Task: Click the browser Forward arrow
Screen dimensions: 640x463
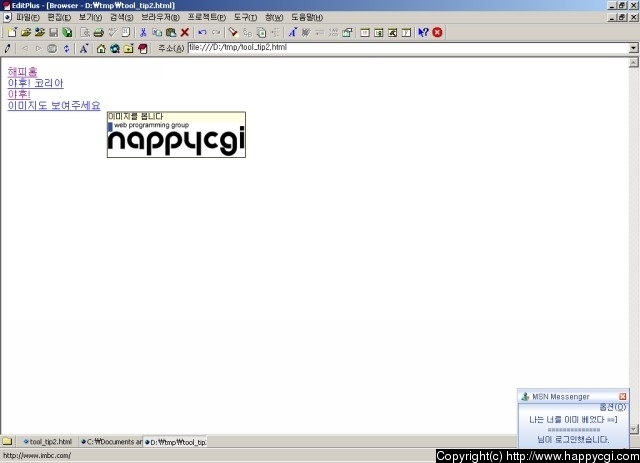Action: (38, 49)
